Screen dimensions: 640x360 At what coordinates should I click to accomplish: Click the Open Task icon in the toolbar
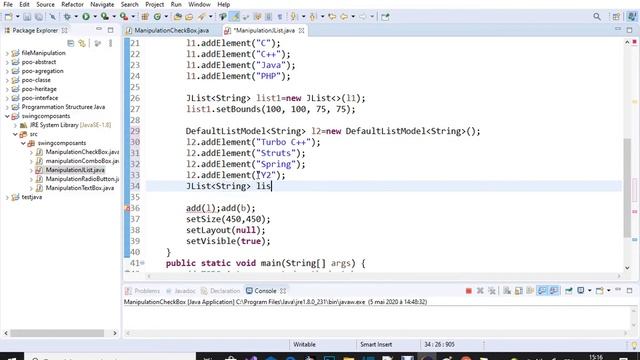[x=189, y=17]
